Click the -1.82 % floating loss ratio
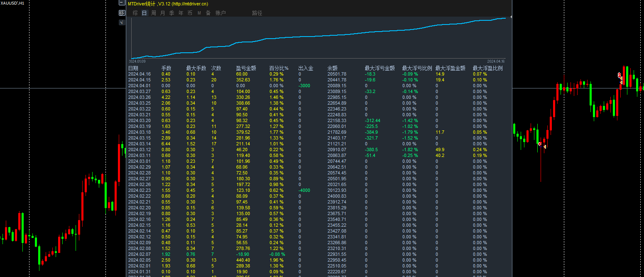 pos(410,150)
